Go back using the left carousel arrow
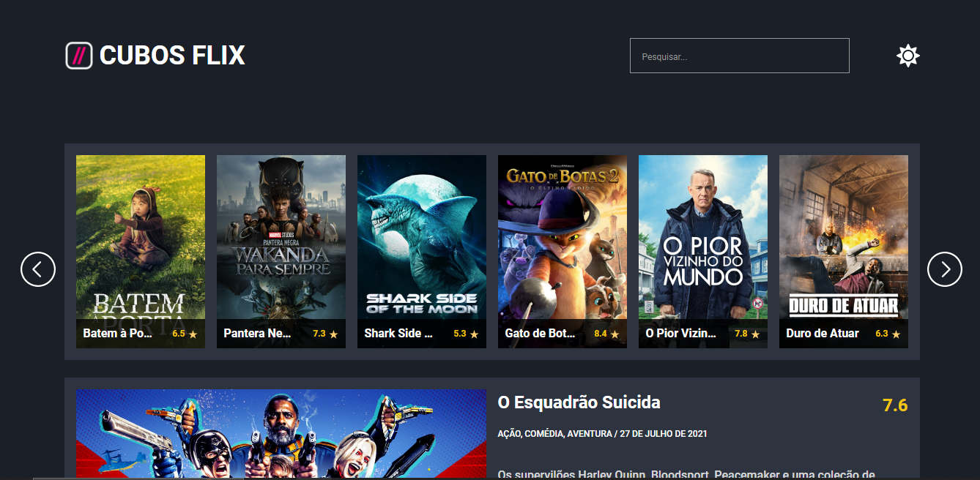Viewport: 980px width, 480px height. click(38, 269)
